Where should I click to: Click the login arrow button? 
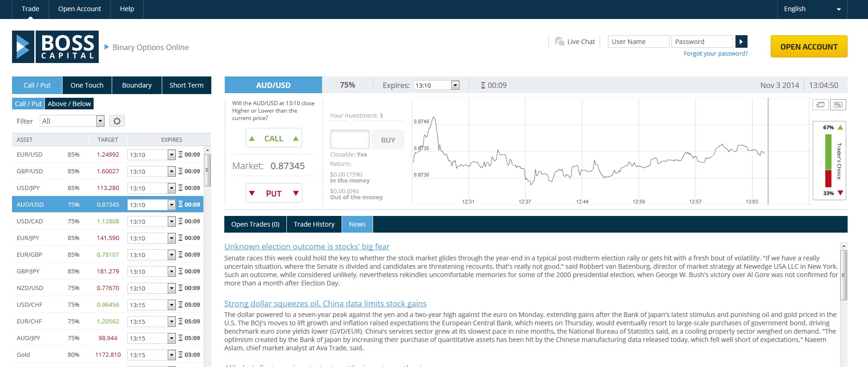point(741,42)
